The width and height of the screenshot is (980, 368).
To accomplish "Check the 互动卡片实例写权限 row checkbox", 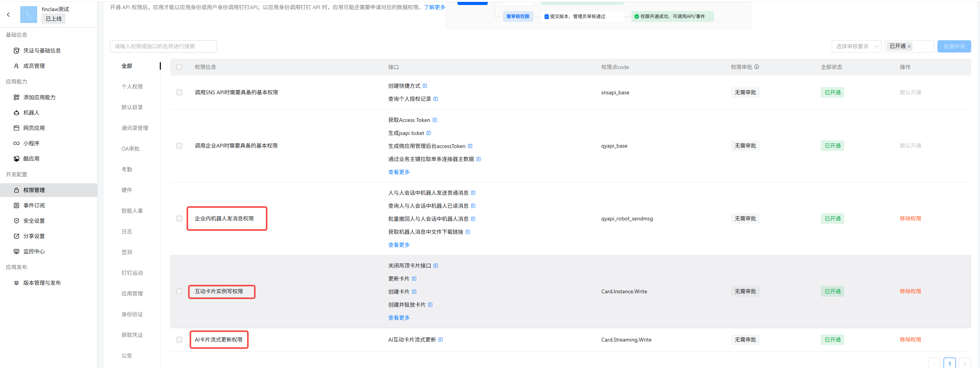I will click(179, 291).
